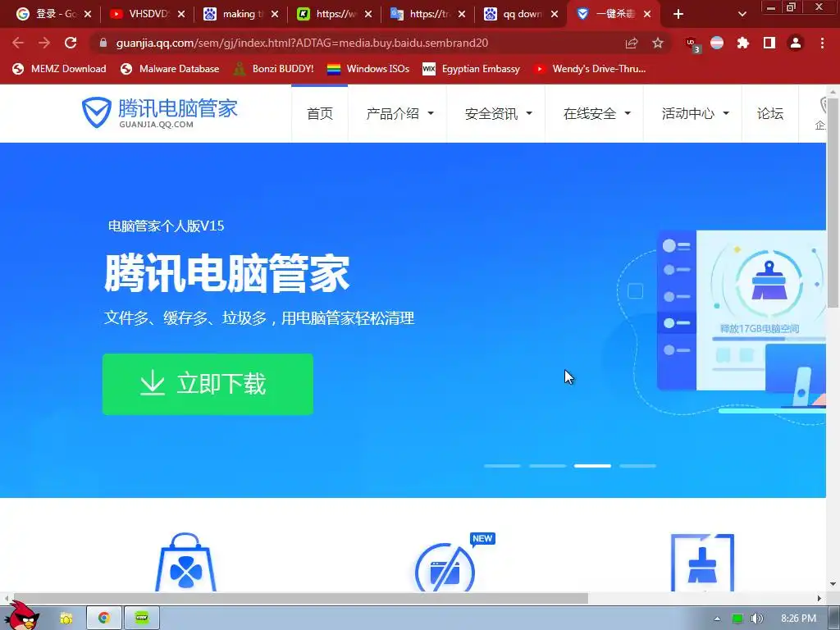This screenshot has width=840, height=630.
Task: Click the product preview illustration
Action: (720, 326)
